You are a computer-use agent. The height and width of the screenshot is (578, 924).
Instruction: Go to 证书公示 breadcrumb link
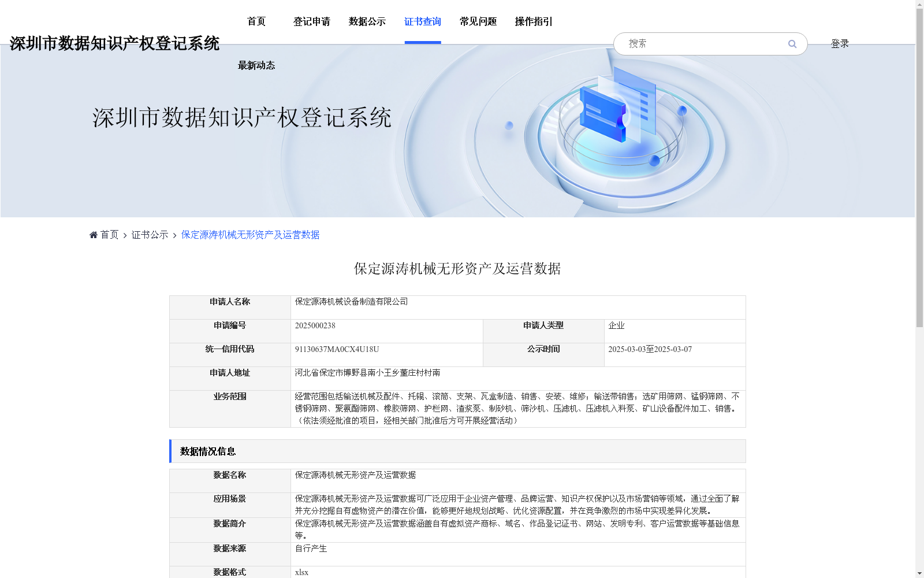coord(150,235)
